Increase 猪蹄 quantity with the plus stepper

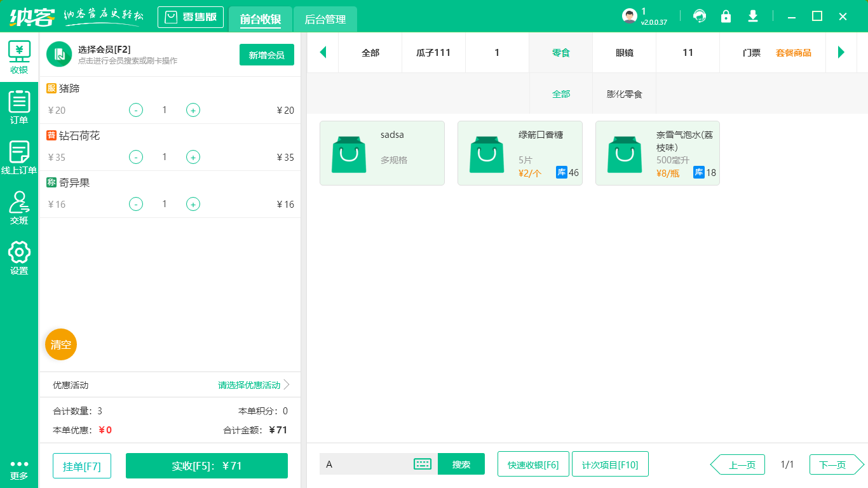(193, 110)
